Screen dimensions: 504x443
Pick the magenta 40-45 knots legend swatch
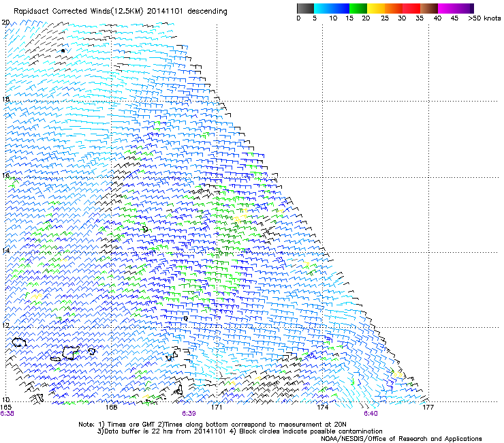448,8
